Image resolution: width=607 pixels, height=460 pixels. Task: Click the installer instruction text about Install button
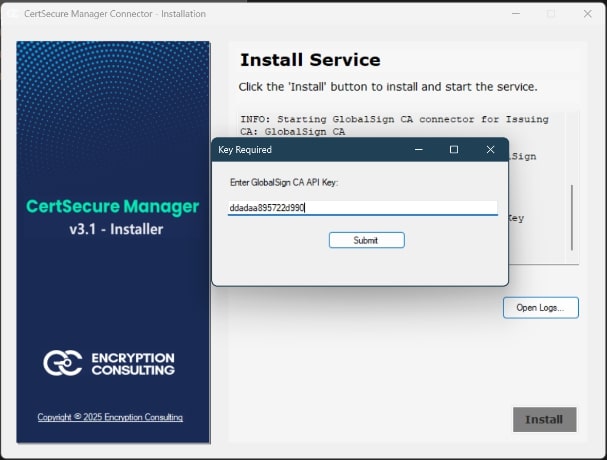coord(388,87)
